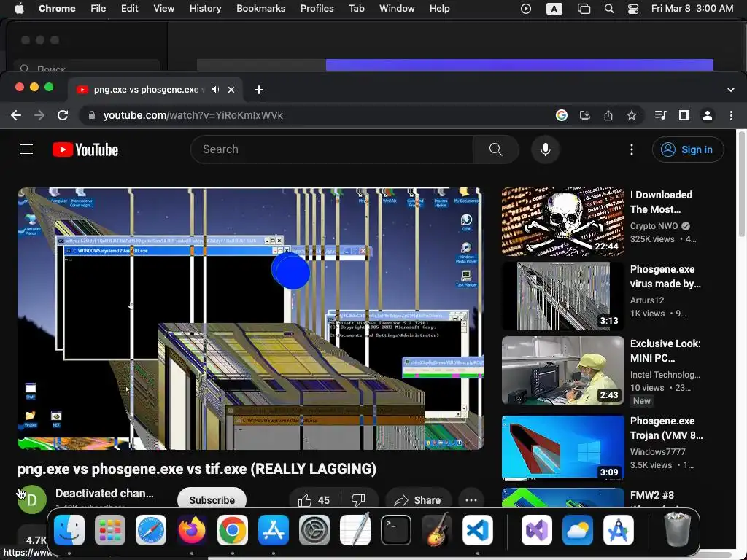Open the Profiles menu
The width and height of the screenshot is (747, 560).
point(317,8)
